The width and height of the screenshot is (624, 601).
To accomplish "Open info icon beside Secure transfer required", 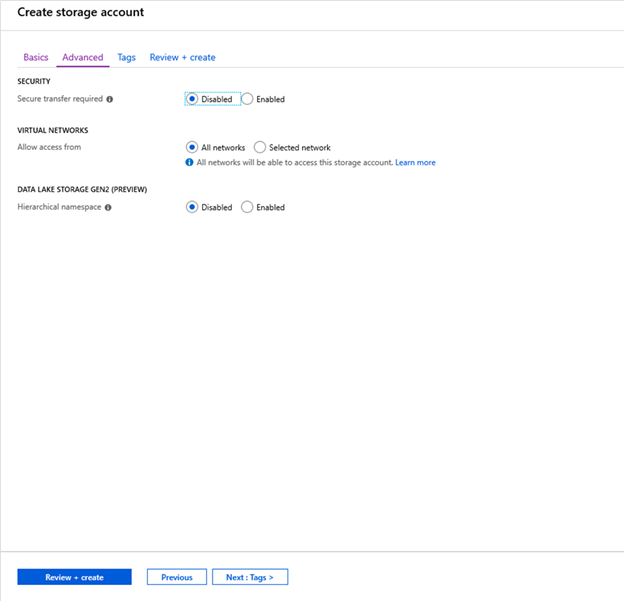I will click(109, 99).
